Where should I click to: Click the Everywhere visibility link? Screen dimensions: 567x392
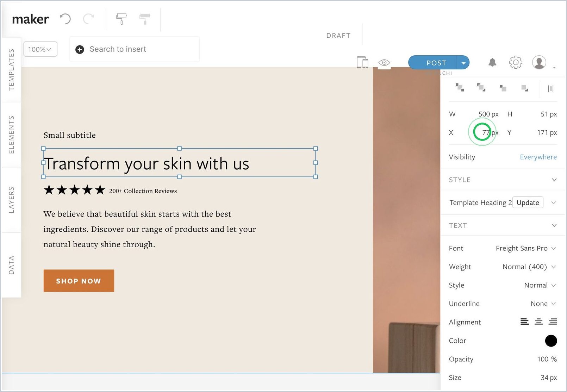click(538, 157)
